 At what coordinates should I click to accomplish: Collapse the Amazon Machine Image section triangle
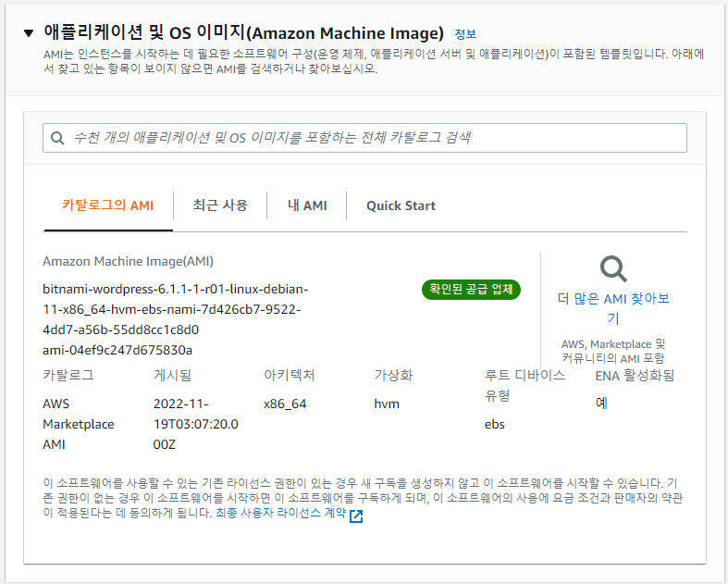pyautogui.click(x=29, y=33)
